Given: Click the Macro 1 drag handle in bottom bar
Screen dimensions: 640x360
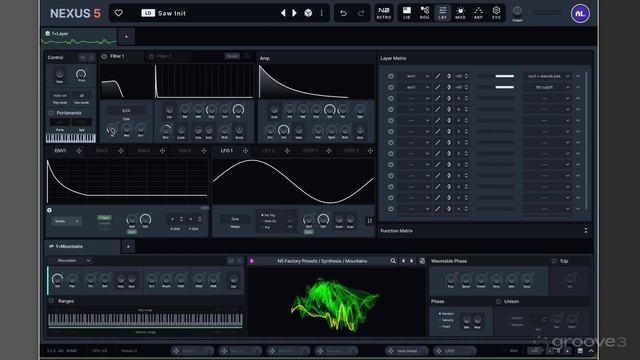Looking at the screenshot, I should tap(176, 351).
